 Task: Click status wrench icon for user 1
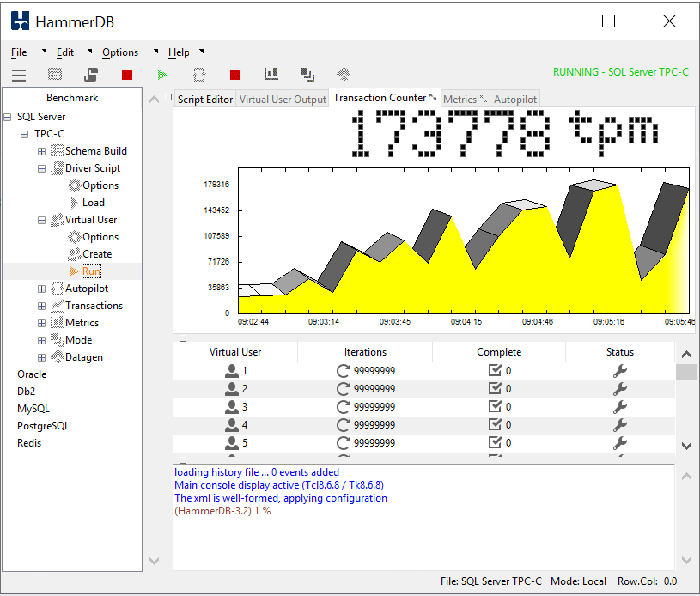pyautogui.click(x=619, y=371)
